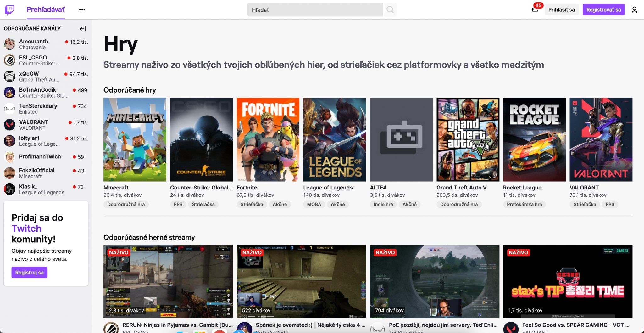Open ProfimannTwich channel avatar
Image resolution: width=644 pixels, height=333 pixels.
click(10, 157)
